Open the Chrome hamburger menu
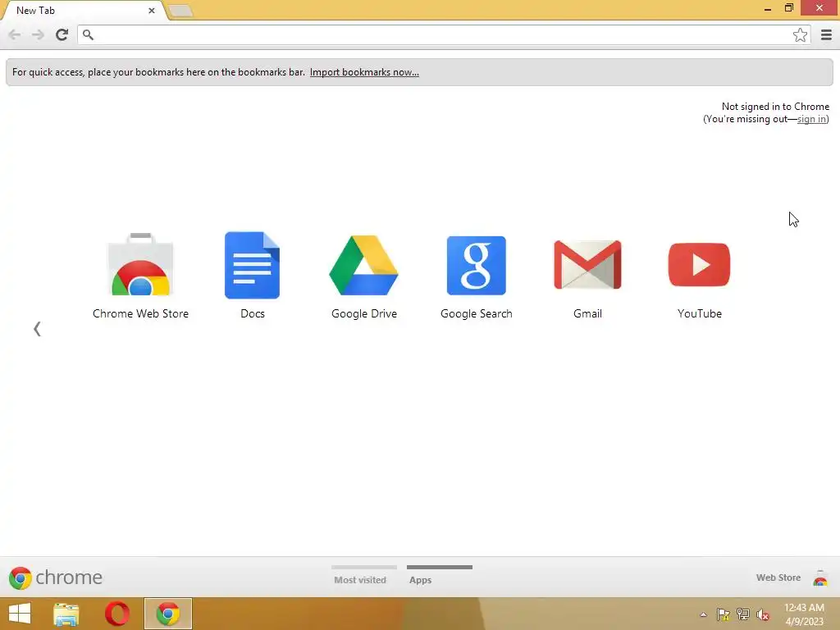This screenshot has height=630, width=840. point(826,34)
